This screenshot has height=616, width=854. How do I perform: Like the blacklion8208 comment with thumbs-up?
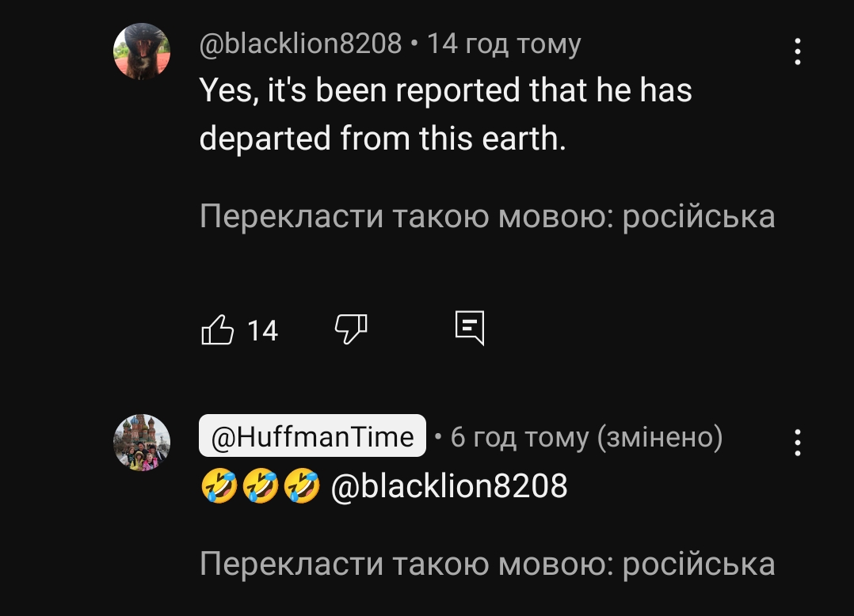[x=219, y=329]
